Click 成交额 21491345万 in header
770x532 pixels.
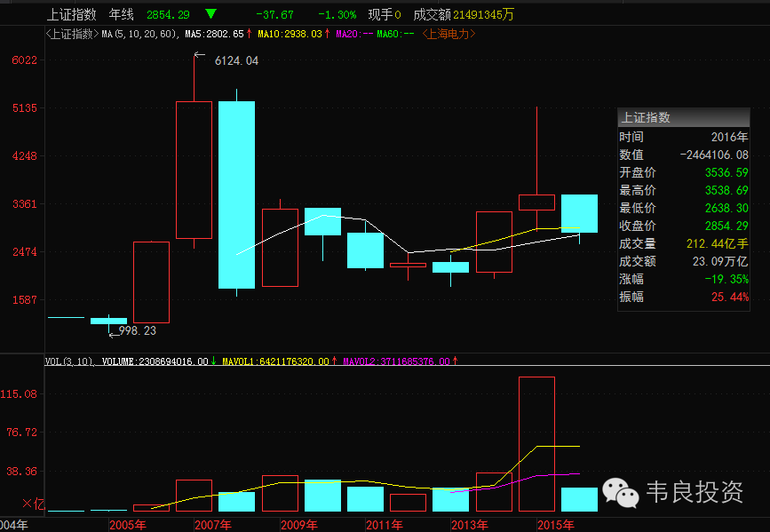tap(463, 15)
